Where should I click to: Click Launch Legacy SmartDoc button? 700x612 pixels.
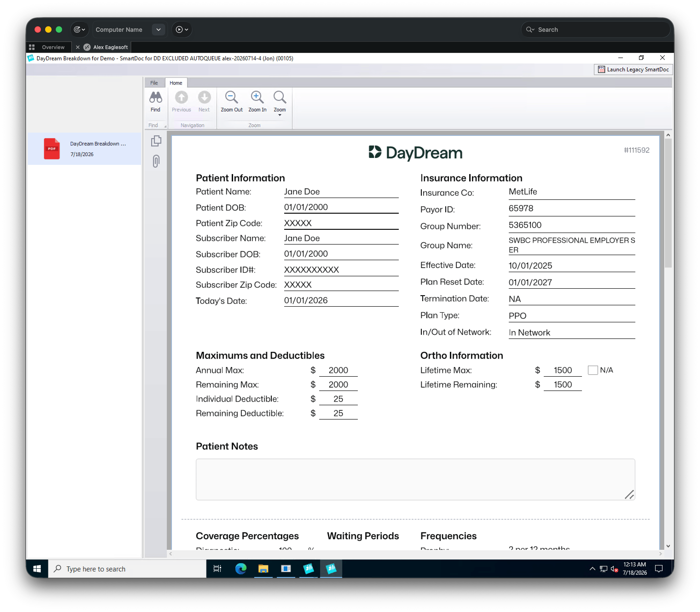633,70
